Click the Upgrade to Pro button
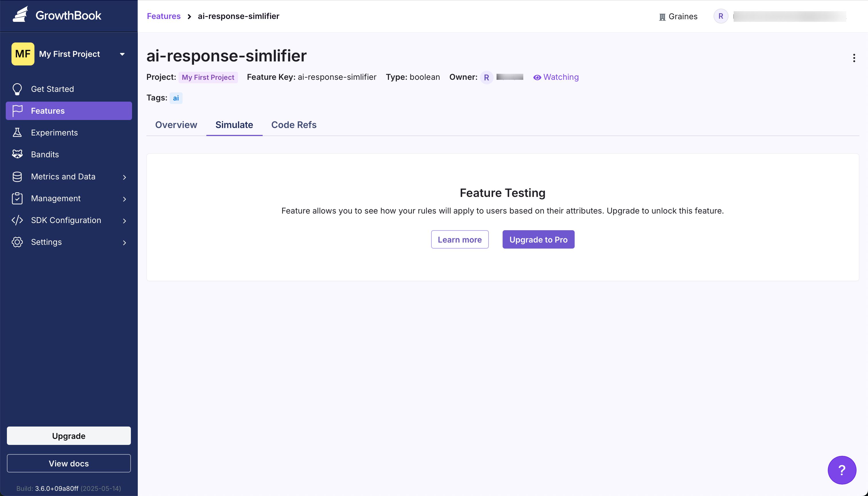The height and width of the screenshot is (496, 868). (538, 239)
